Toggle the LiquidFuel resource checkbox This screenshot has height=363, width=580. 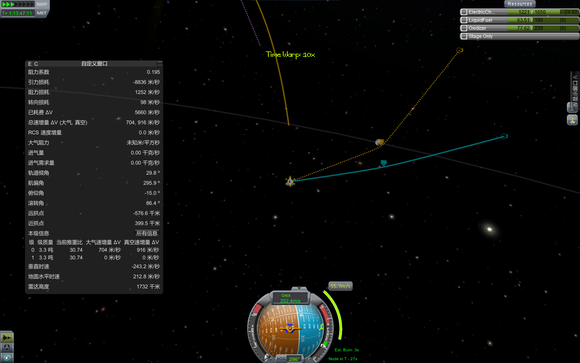pos(464,20)
